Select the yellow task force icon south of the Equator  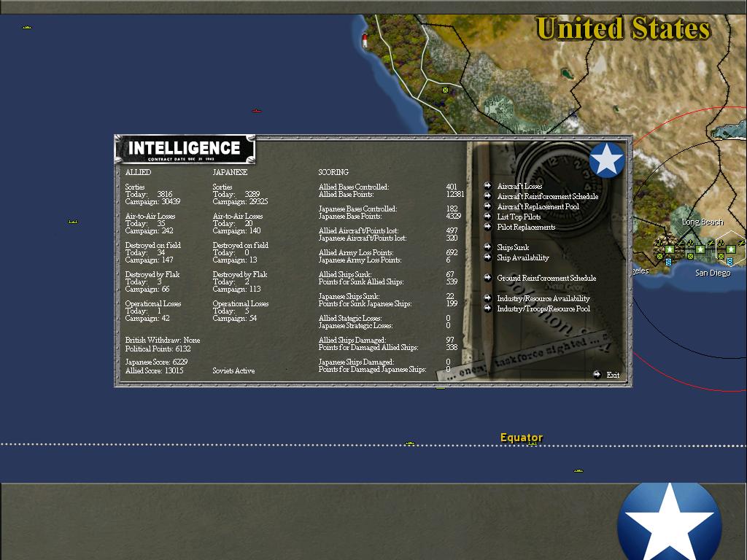tap(578, 471)
